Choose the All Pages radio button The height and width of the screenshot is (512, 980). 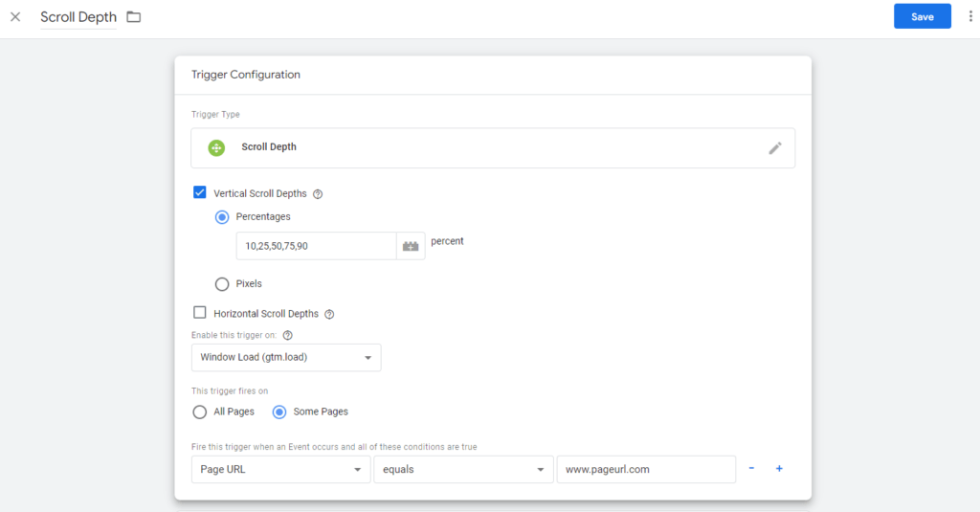pos(200,412)
